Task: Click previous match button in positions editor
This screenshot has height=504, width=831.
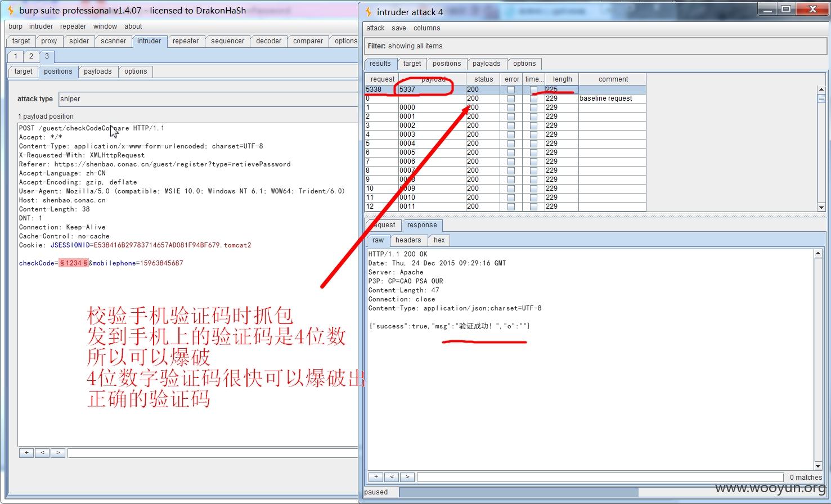Action: pyautogui.click(x=42, y=453)
